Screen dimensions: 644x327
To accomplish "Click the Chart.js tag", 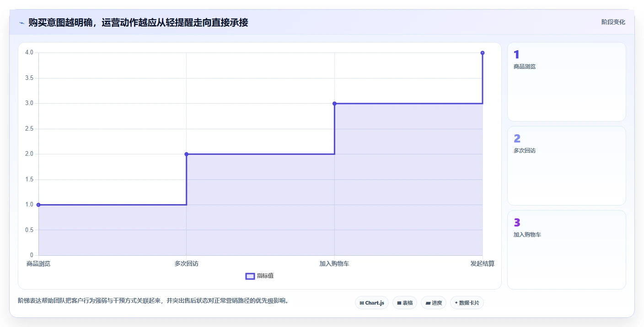I will (x=372, y=303).
